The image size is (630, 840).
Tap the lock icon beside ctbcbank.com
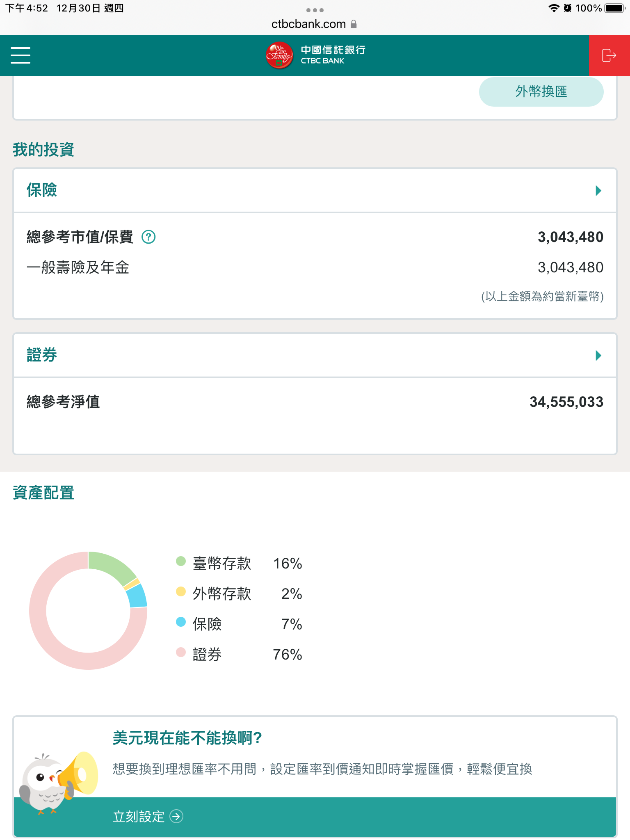point(354,24)
